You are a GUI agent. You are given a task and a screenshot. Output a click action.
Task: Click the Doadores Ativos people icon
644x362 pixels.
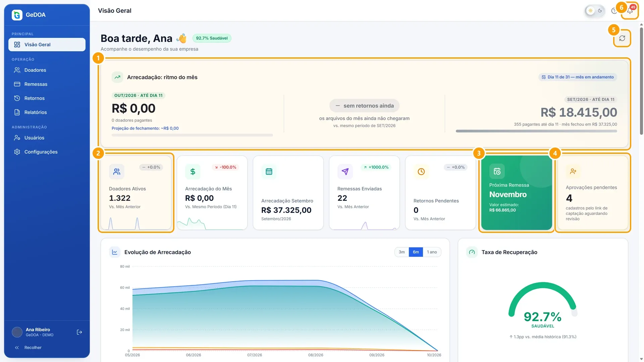pyautogui.click(x=117, y=172)
